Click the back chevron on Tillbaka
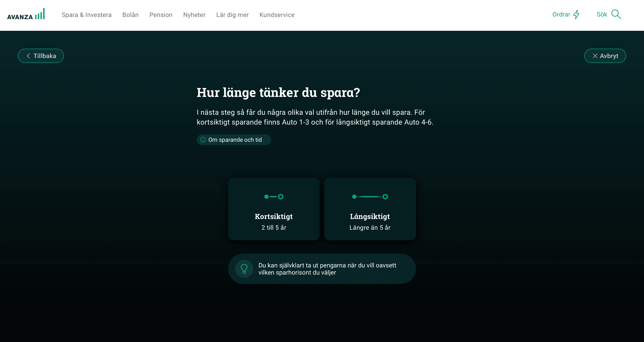 [28, 56]
